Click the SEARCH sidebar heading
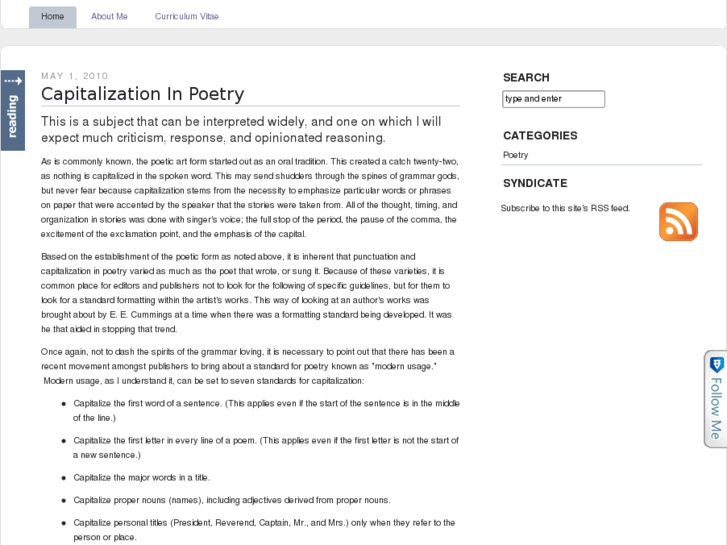727x545 pixels. point(526,77)
